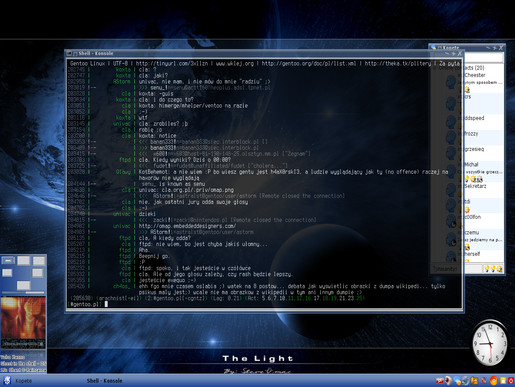Select the Kopete taskbar entry

(23, 381)
